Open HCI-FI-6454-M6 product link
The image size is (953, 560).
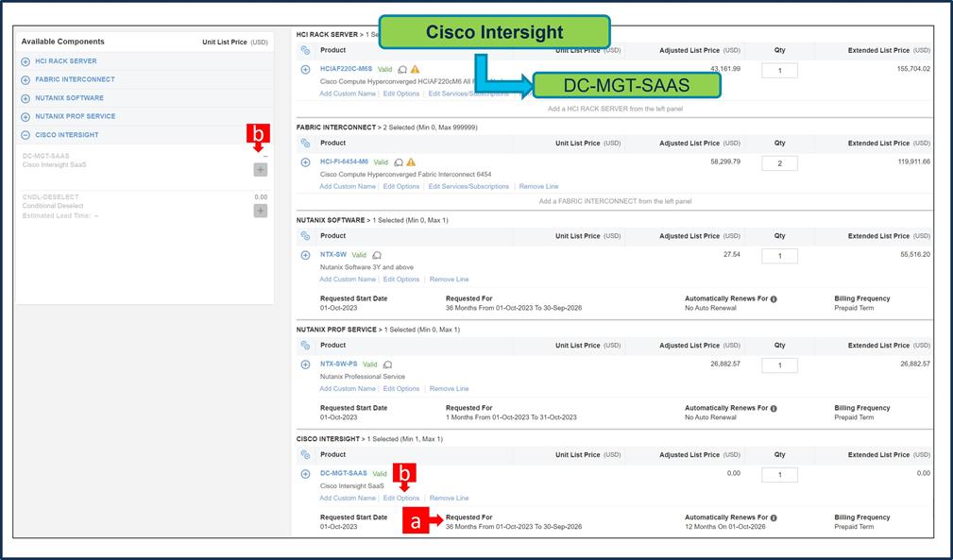point(344,162)
